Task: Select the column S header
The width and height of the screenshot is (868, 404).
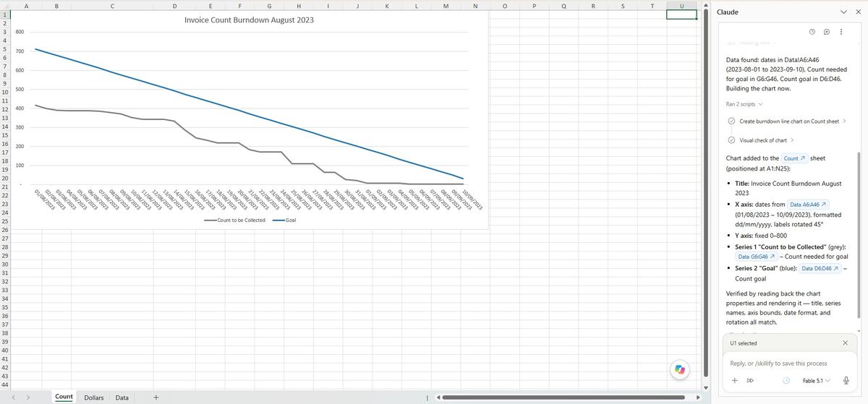Action: click(x=622, y=4)
